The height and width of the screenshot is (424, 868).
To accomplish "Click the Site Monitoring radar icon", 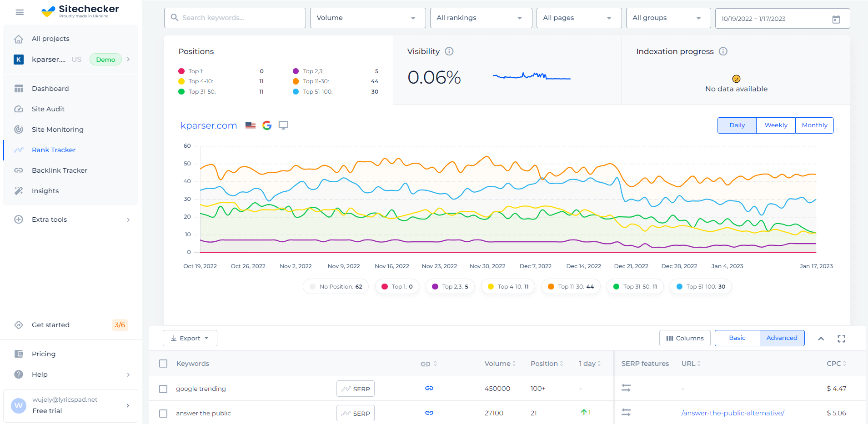I will (19, 130).
